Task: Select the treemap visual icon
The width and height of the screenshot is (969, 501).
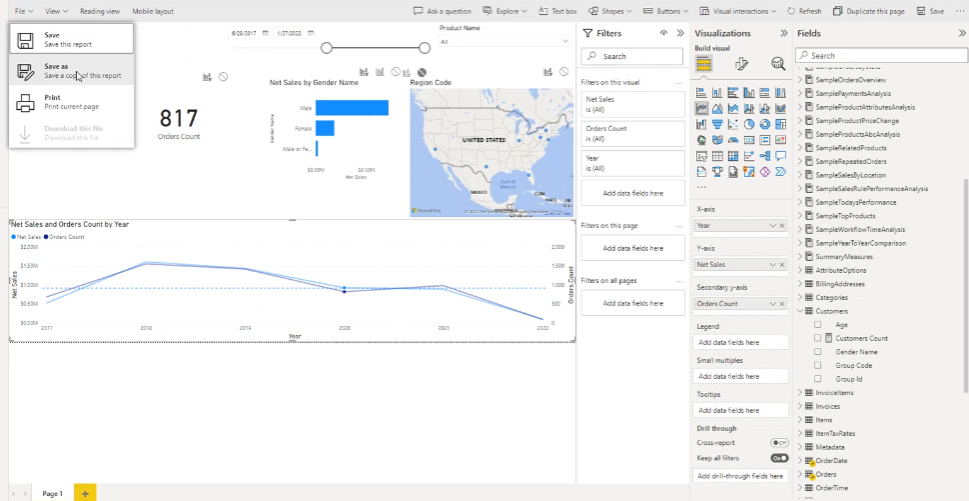Action: pos(781,124)
